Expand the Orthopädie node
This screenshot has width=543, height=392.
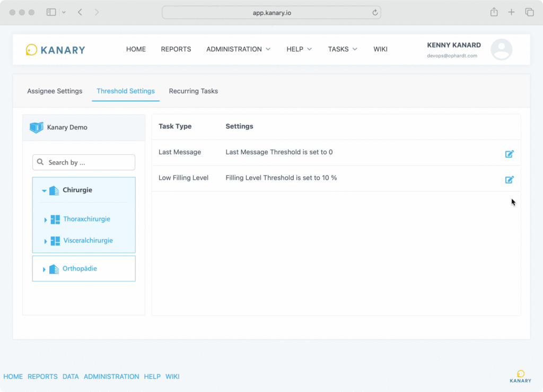pyautogui.click(x=44, y=269)
